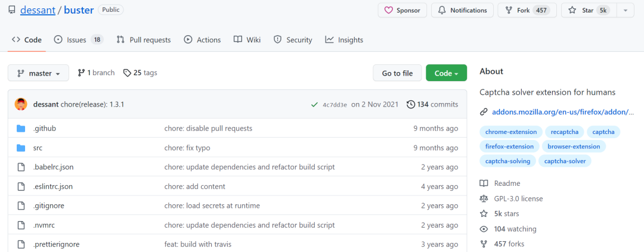Switch to the Pull requests tab

click(143, 40)
